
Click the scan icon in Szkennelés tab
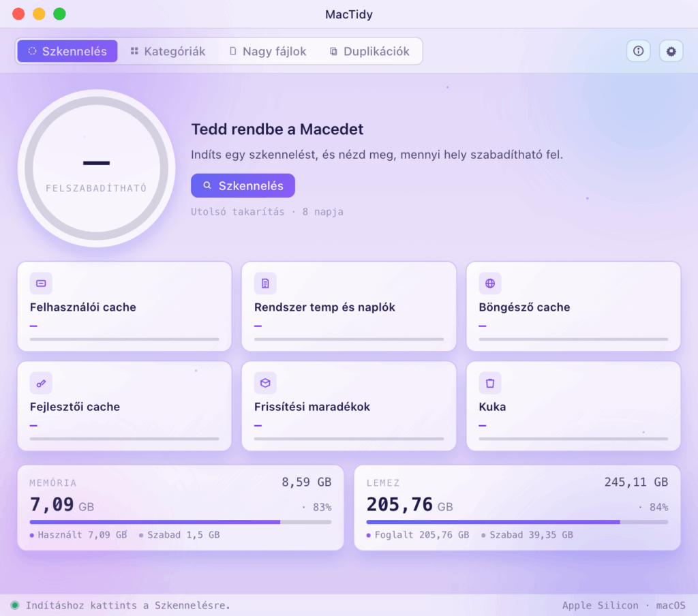pos(32,51)
